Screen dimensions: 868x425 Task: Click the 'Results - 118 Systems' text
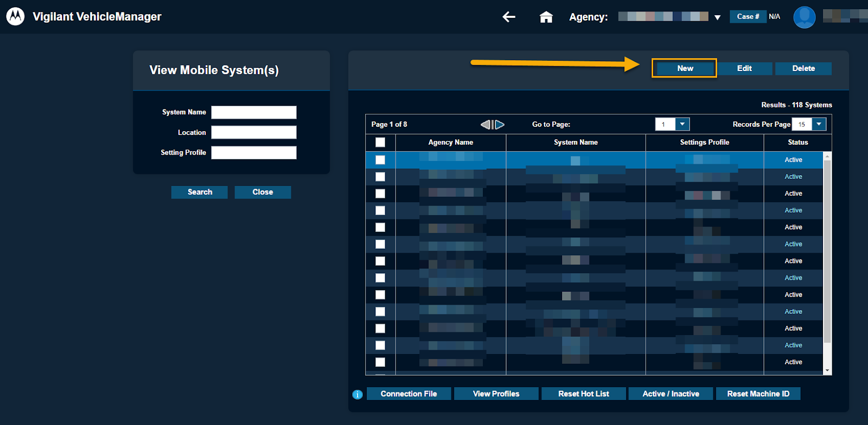pyautogui.click(x=796, y=105)
